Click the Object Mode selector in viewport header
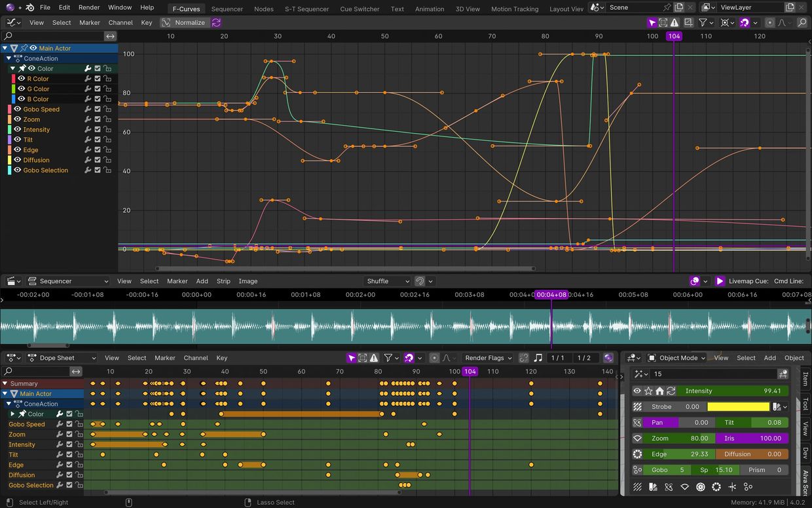Image resolution: width=812 pixels, height=508 pixels. click(677, 358)
